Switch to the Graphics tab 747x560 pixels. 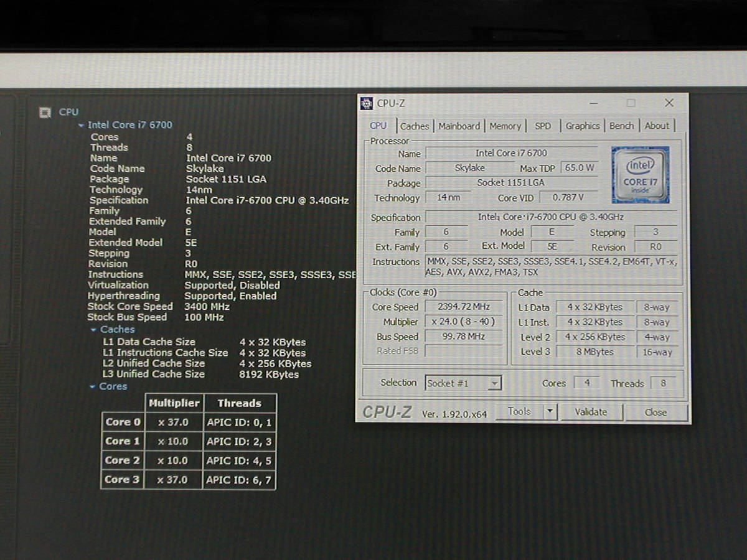click(x=583, y=126)
